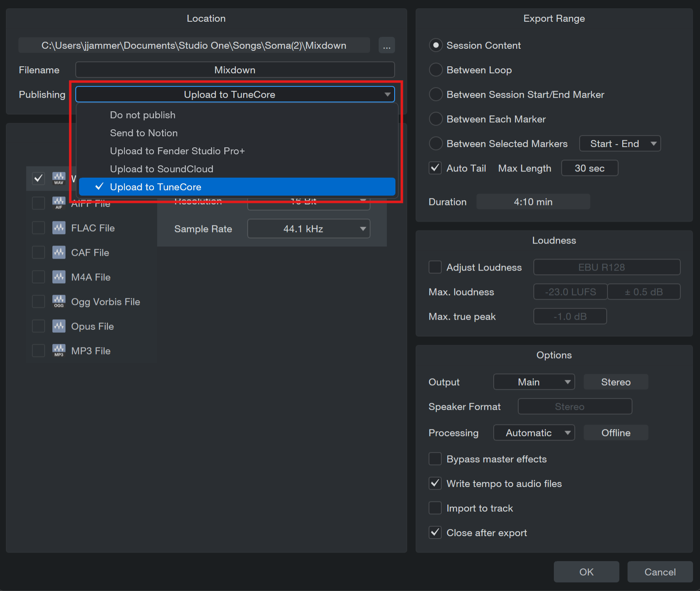Viewport: 700px width, 591px height.
Task: Enable Import to track checkbox
Action: pos(435,508)
